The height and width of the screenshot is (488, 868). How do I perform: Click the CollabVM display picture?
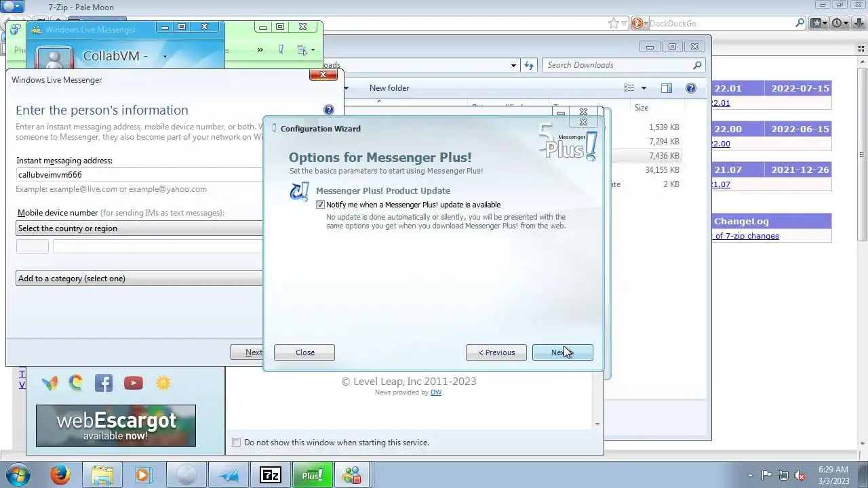(x=54, y=58)
